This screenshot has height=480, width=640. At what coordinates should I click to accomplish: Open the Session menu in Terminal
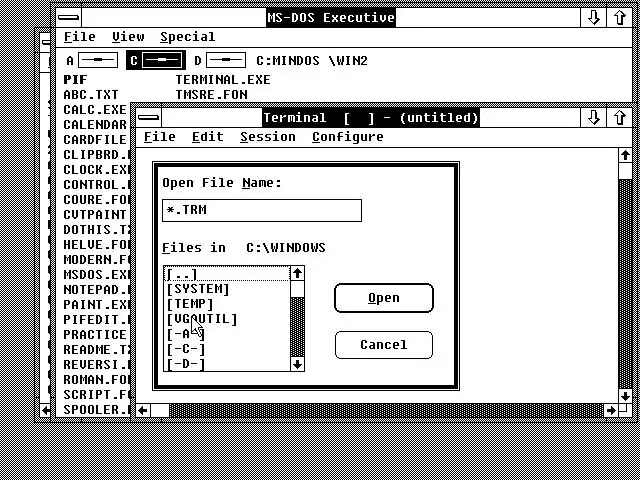(x=268, y=137)
